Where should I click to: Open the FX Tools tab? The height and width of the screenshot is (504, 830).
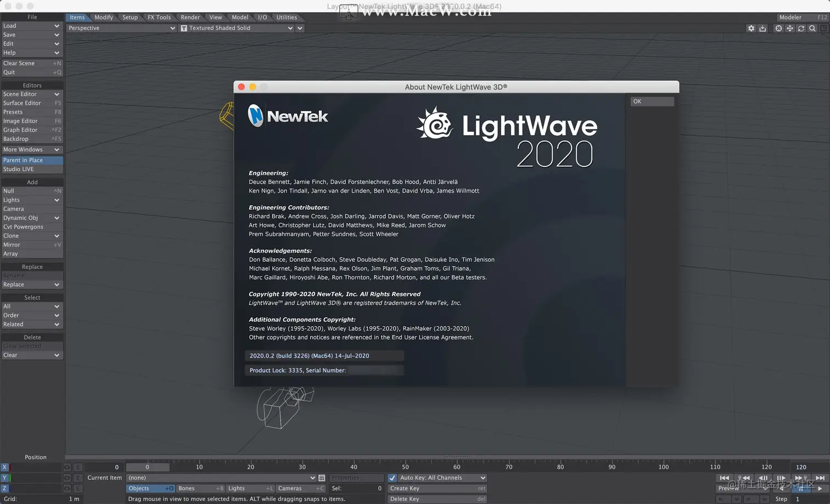point(159,17)
